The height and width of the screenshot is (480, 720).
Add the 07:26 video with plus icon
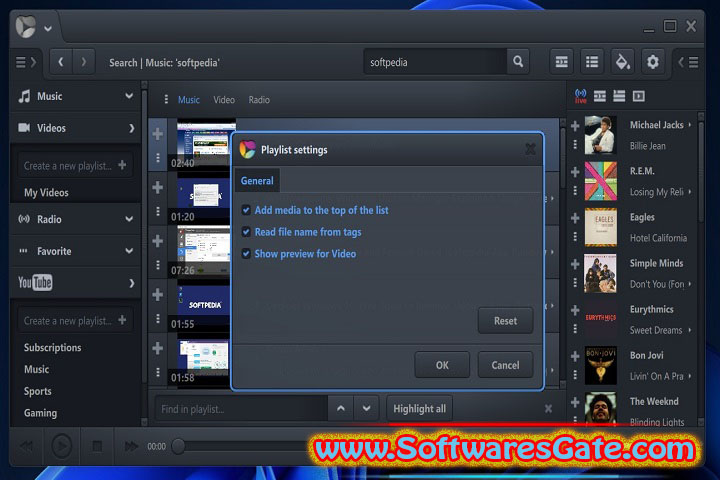(x=158, y=241)
